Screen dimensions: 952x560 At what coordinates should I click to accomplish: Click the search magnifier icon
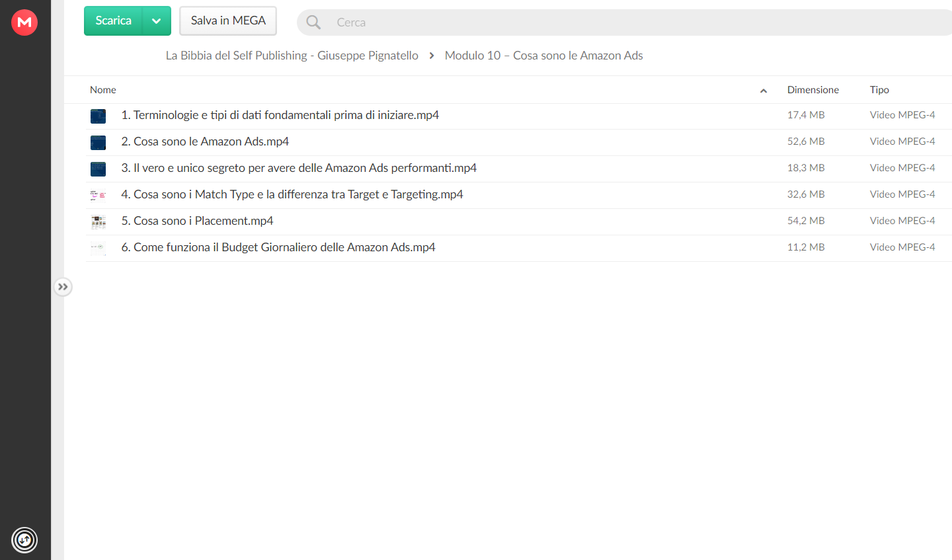pyautogui.click(x=313, y=22)
